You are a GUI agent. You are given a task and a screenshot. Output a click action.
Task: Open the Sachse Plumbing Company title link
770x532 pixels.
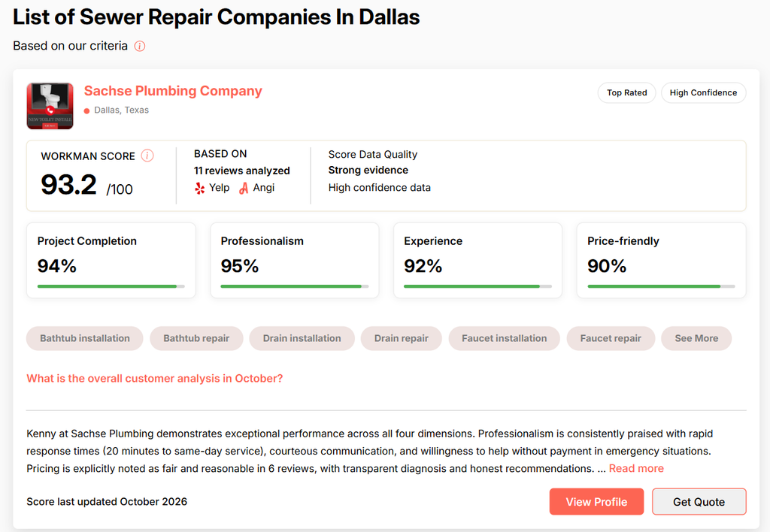173,91
